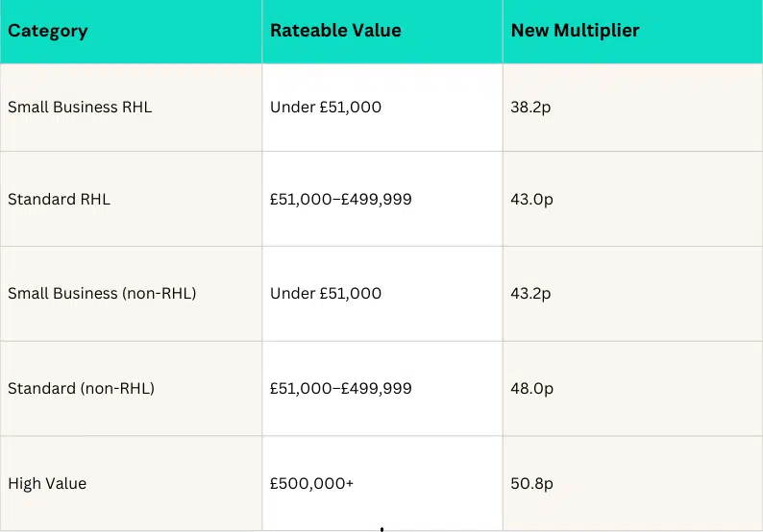
Task: Click the 48.0p multiplier cell
Action: pyautogui.click(x=531, y=389)
